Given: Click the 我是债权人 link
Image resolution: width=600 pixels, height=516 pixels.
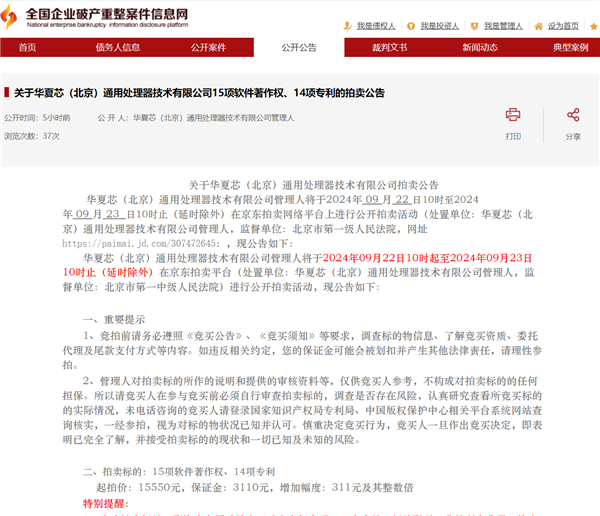Looking at the screenshot, I should 376,26.
